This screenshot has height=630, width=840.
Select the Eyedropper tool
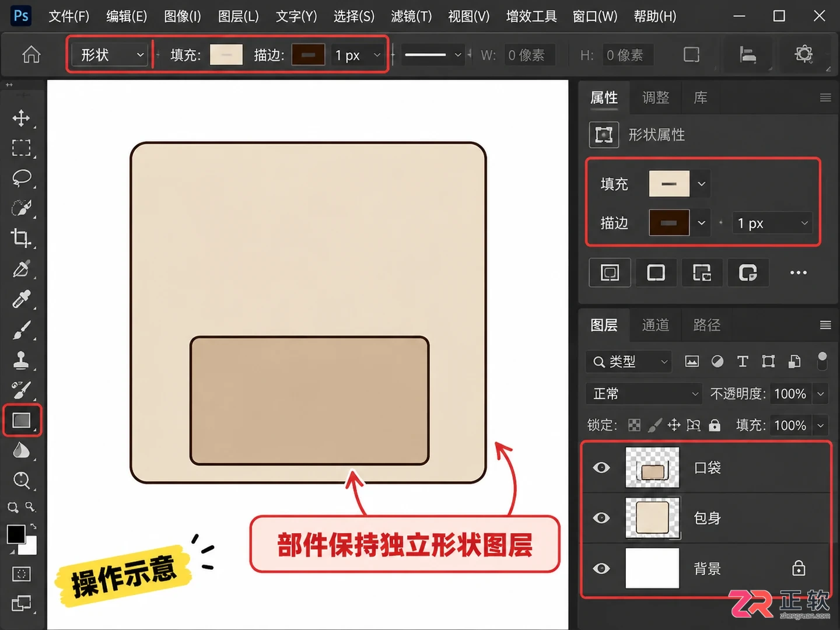click(22, 299)
